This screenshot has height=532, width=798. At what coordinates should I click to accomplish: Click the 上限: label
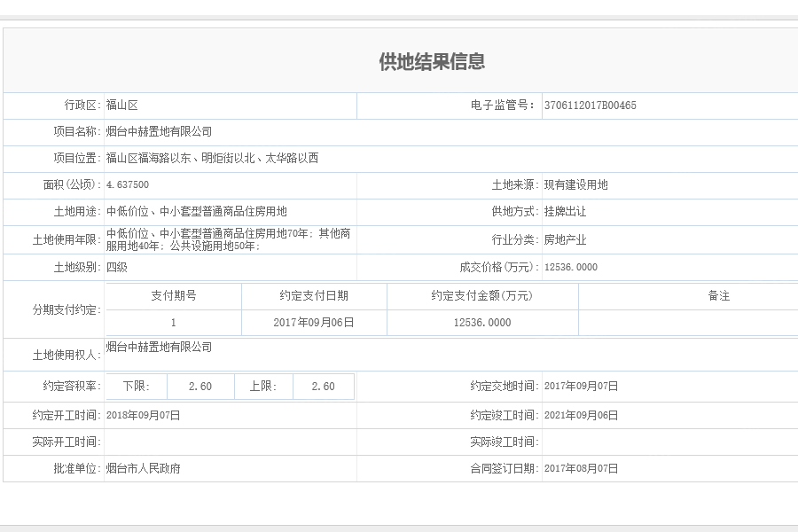pos(263,387)
